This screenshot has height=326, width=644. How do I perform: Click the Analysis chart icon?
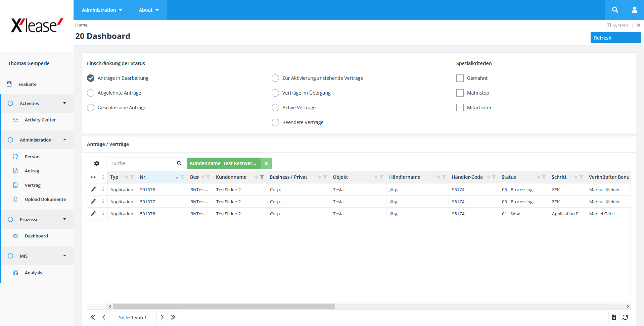pyautogui.click(x=15, y=273)
